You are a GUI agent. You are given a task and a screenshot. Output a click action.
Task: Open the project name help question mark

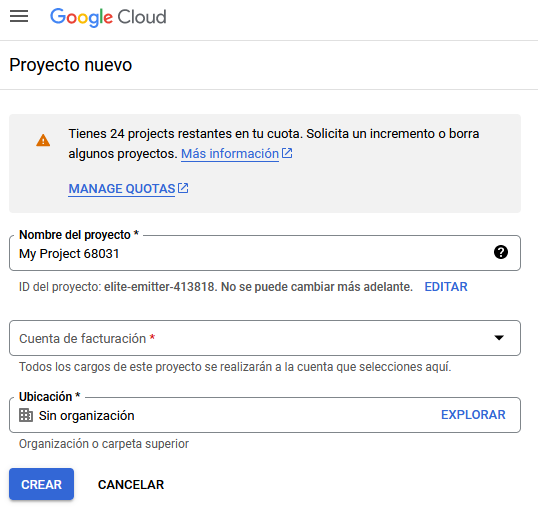tap(501, 252)
